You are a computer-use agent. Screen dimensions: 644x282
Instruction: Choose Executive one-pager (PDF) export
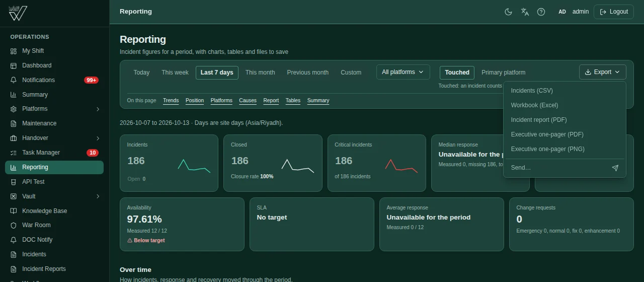click(x=565, y=134)
